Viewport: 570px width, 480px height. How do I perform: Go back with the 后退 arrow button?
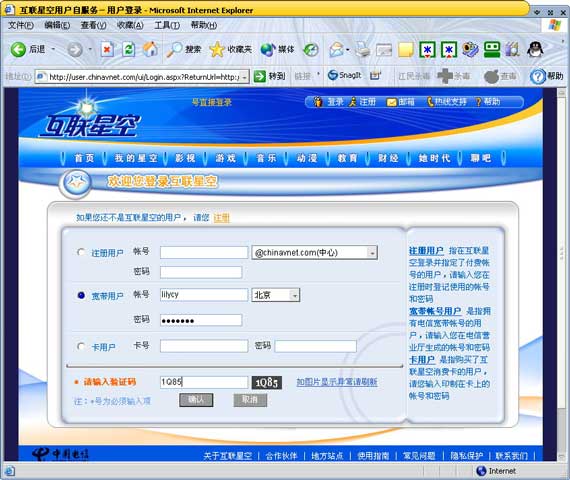[28, 49]
